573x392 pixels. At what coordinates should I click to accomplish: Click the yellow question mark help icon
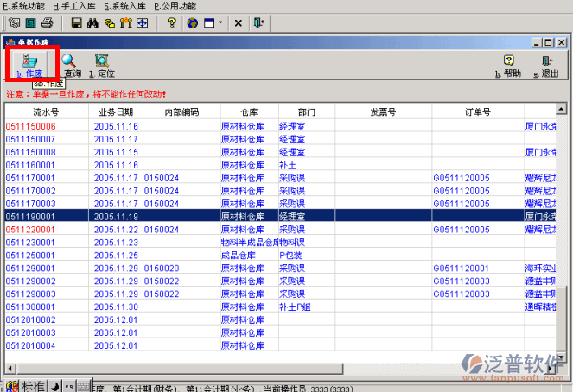click(172, 22)
